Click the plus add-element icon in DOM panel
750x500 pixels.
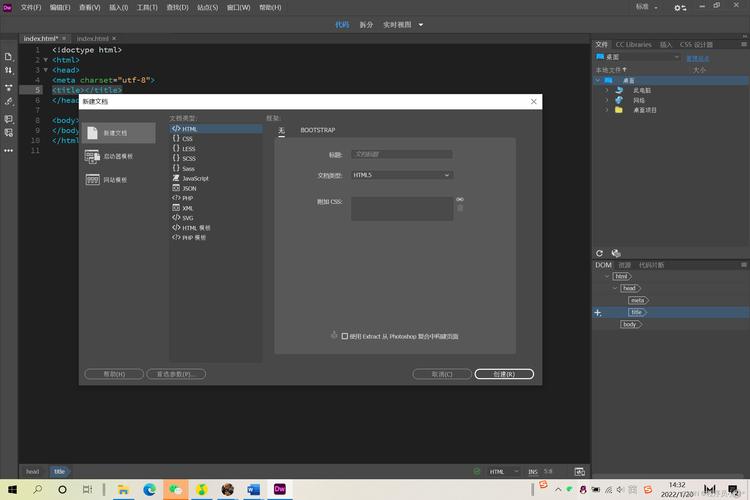point(598,312)
